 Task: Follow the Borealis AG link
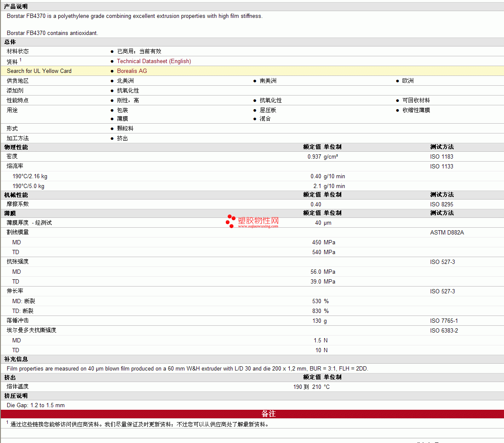(x=132, y=71)
